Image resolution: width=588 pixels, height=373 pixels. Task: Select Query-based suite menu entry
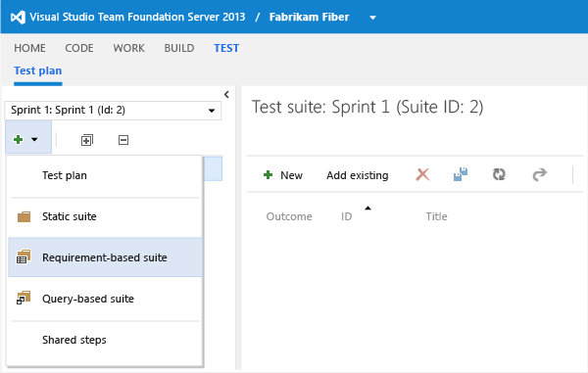click(105, 299)
